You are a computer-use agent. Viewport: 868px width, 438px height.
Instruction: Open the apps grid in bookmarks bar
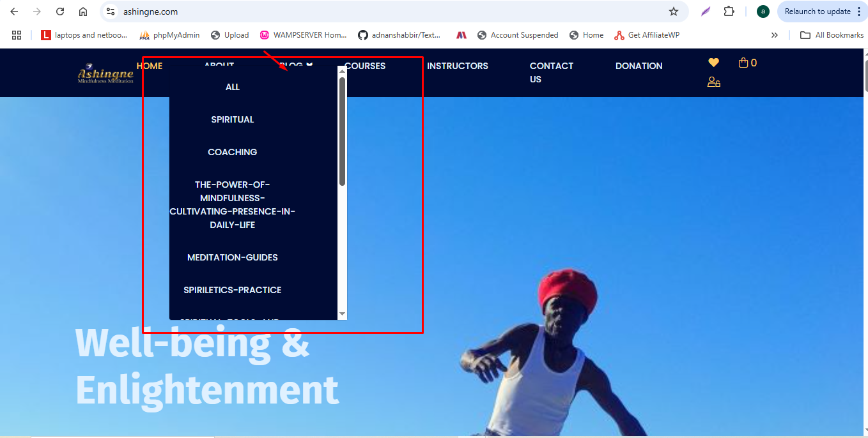point(17,35)
